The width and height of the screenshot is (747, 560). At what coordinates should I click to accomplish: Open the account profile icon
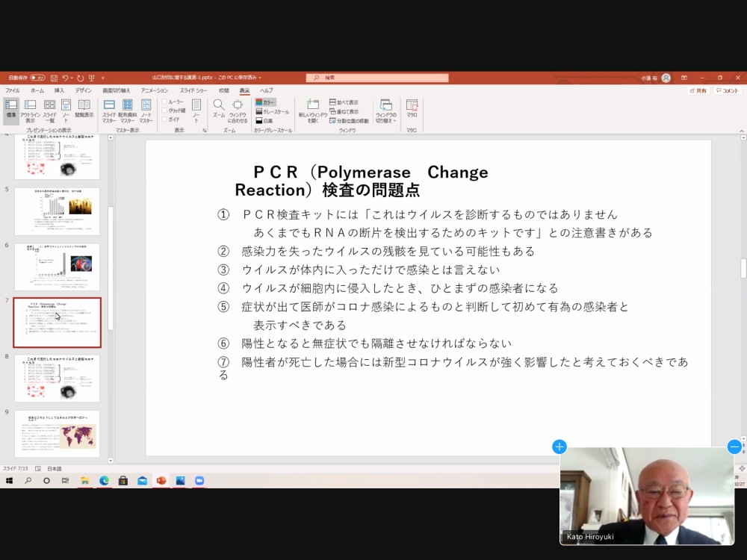coord(666,78)
